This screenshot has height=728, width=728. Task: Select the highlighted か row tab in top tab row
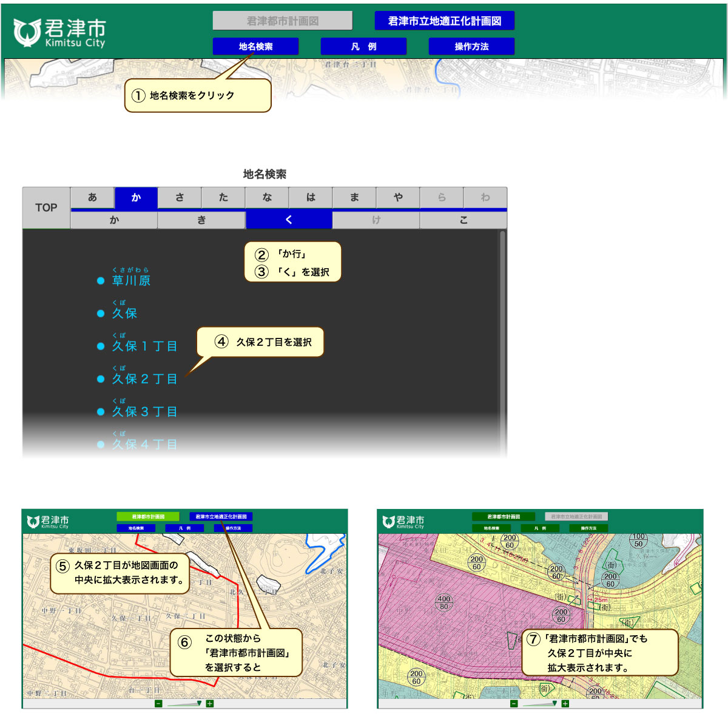(x=136, y=197)
